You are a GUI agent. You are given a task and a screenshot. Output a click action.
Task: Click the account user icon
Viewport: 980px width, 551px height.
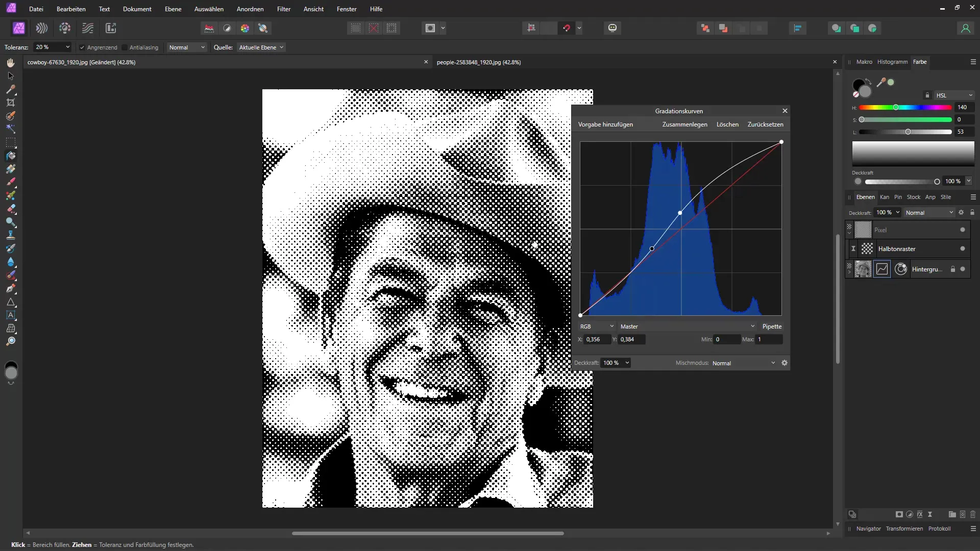965,28
